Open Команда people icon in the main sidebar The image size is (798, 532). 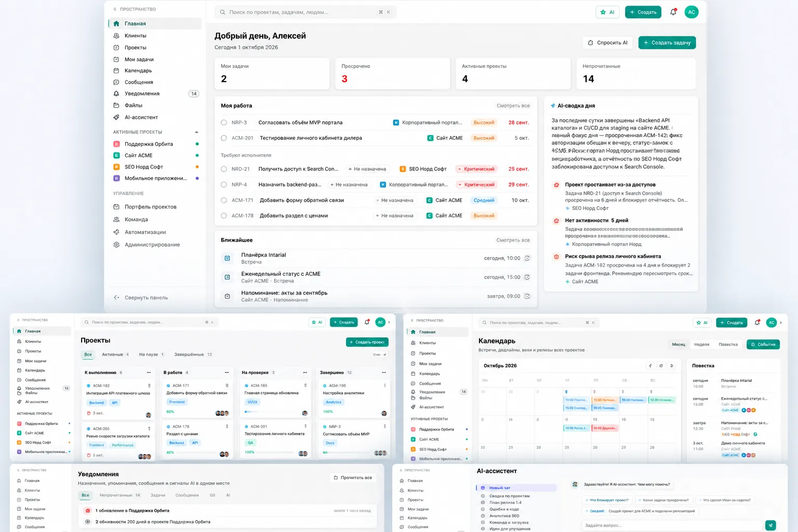coord(116,219)
